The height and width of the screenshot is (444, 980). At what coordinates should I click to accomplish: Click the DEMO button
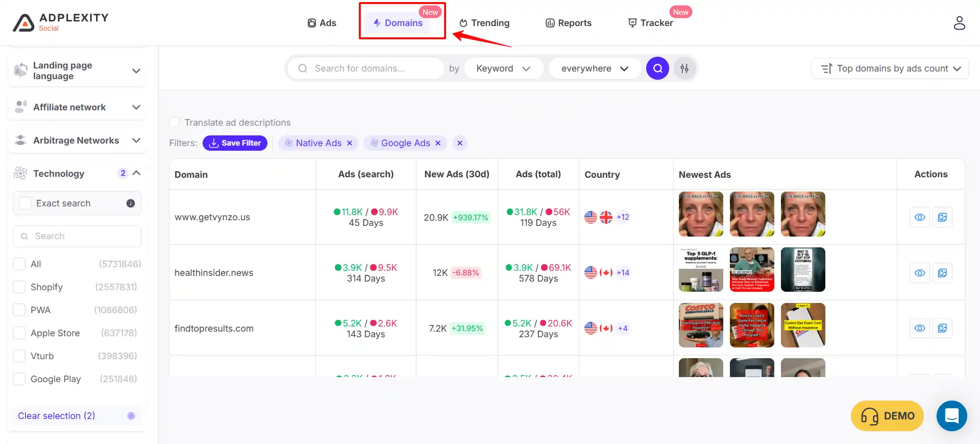pos(887,416)
